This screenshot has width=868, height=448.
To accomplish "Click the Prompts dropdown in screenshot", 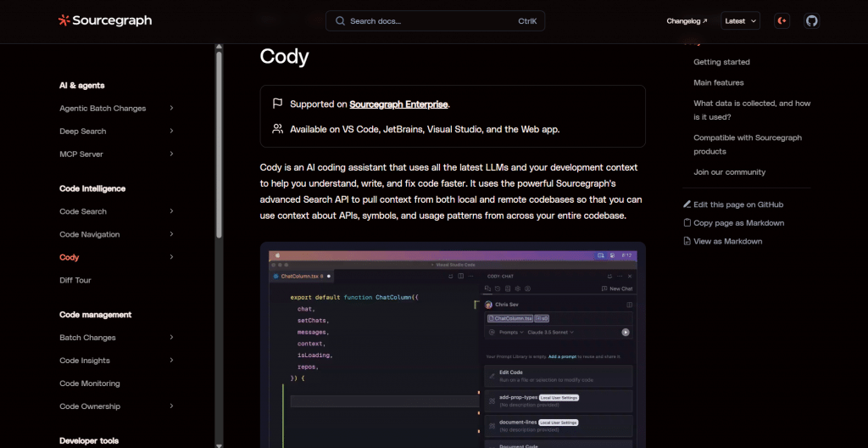I will (511, 332).
